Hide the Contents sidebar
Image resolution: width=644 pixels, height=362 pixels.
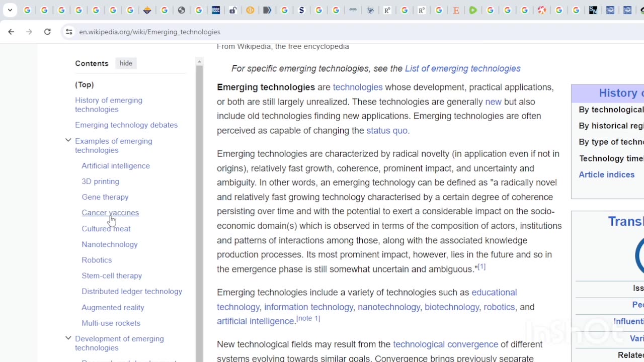126,63
